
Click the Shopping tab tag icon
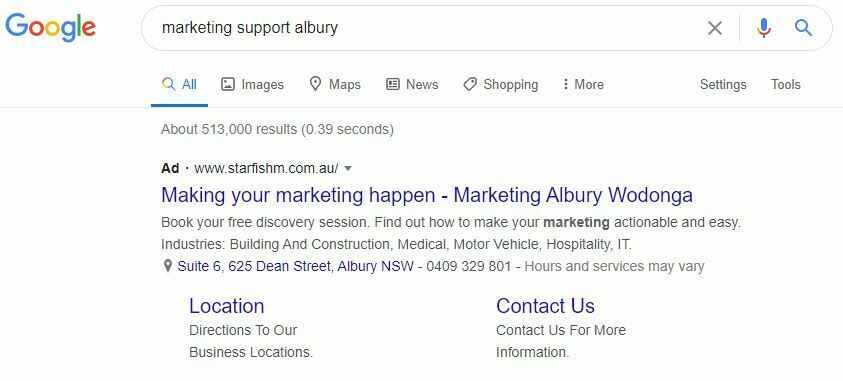[x=470, y=84]
